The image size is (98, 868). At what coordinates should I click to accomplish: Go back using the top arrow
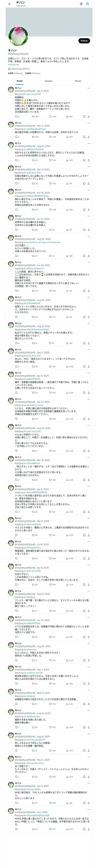(9, 4)
